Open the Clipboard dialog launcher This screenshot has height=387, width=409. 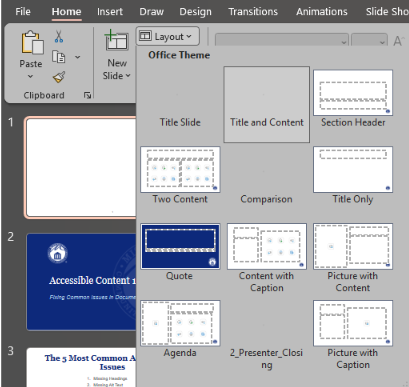(x=87, y=96)
